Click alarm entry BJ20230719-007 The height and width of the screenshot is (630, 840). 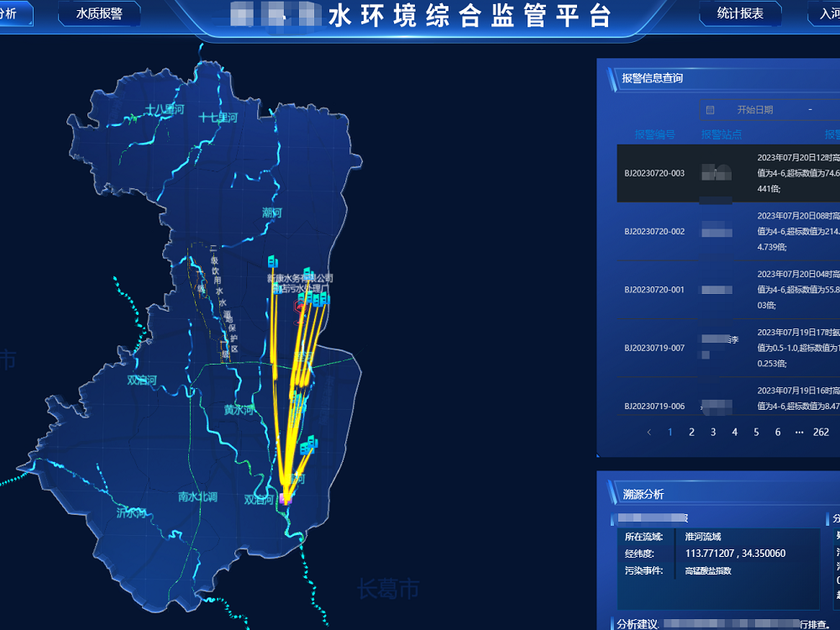pyautogui.click(x=654, y=348)
